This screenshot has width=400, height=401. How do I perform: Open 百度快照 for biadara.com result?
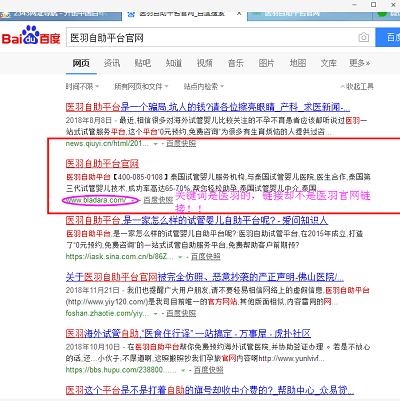[158, 200]
